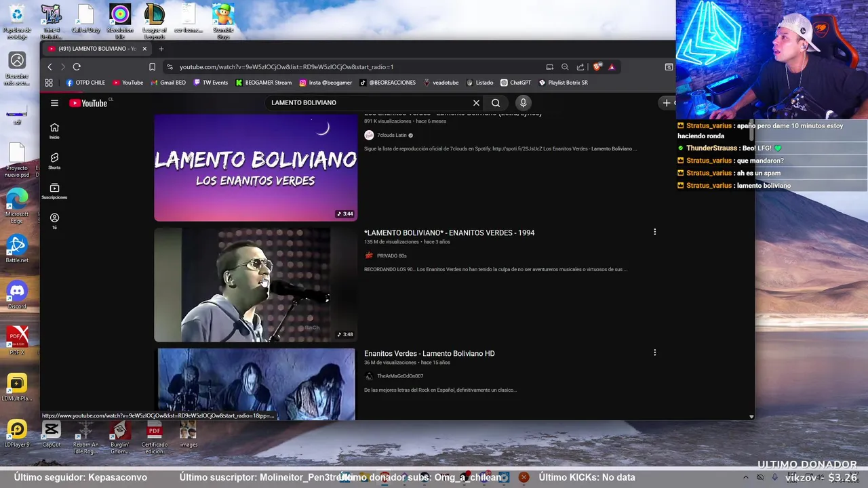Image resolution: width=868 pixels, height=488 pixels.
Task: Go back in the browser
Action: coord(50,66)
